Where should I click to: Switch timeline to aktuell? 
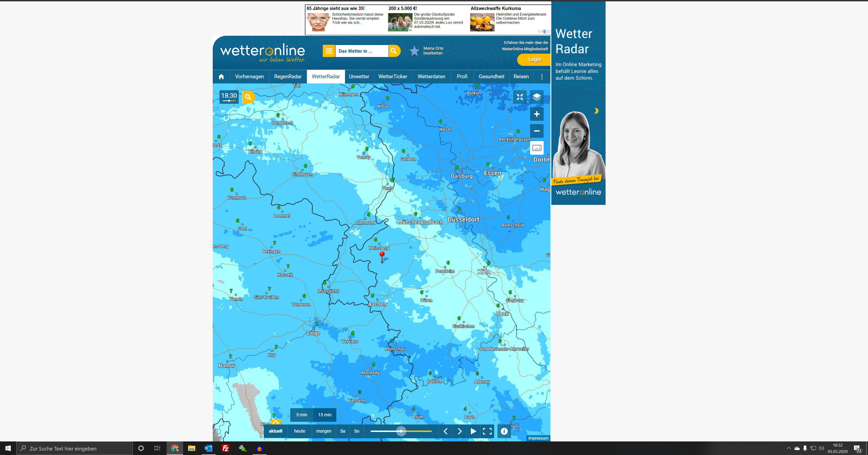276,431
